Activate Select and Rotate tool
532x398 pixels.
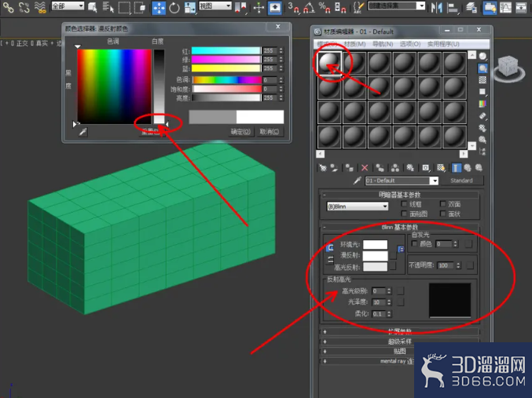coord(174,8)
